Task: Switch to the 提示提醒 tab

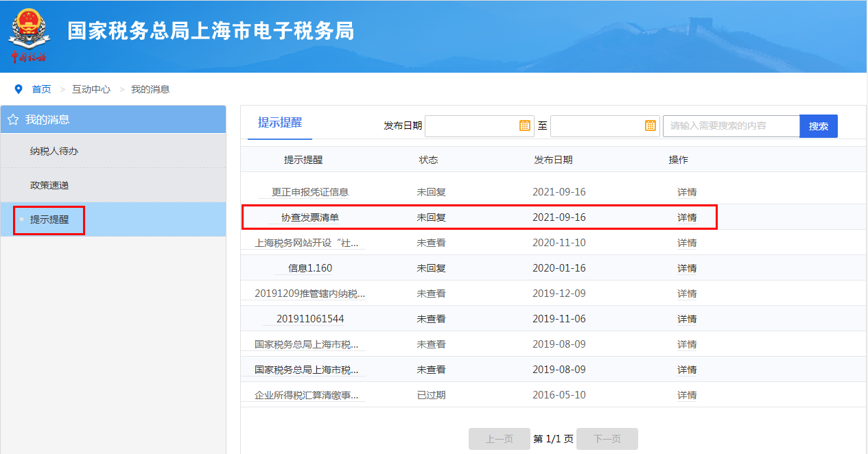Action: [x=280, y=123]
